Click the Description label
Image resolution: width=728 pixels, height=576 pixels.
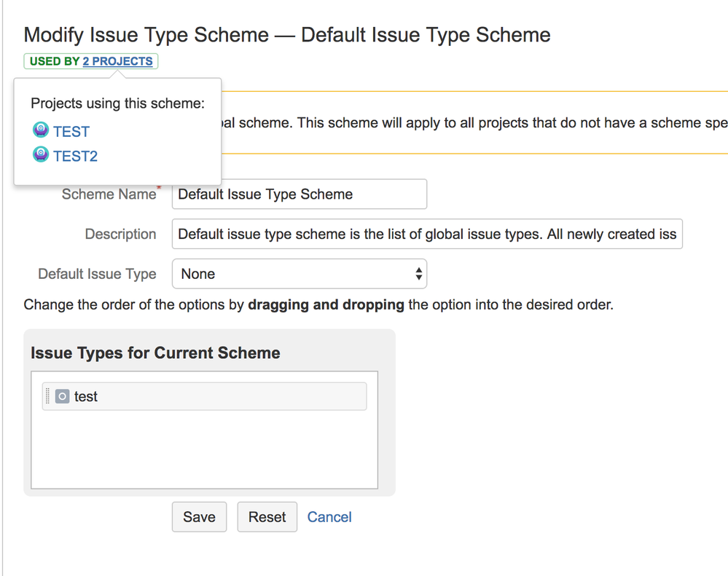pyautogui.click(x=120, y=234)
